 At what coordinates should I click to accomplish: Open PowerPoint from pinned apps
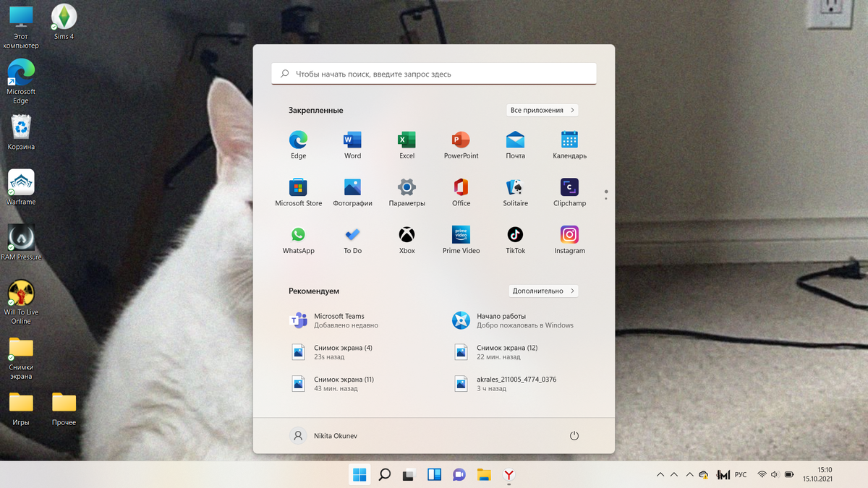click(x=461, y=145)
